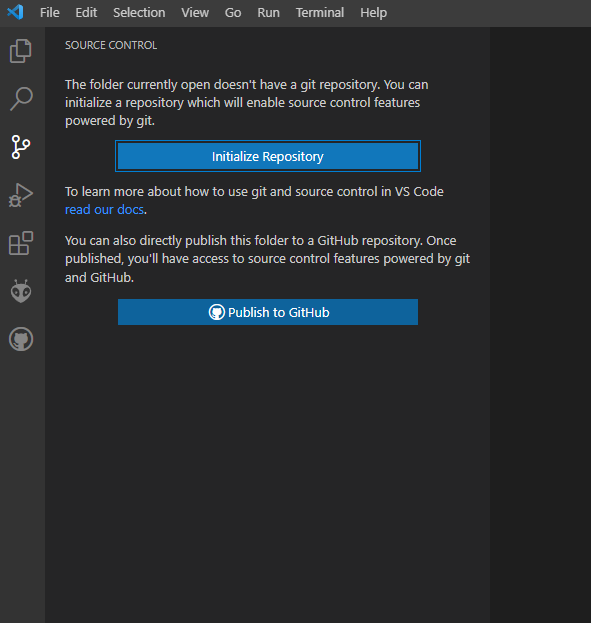Screen dimensions: 591x623
Task: Open the Search view icon
Action: [x=21, y=99]
